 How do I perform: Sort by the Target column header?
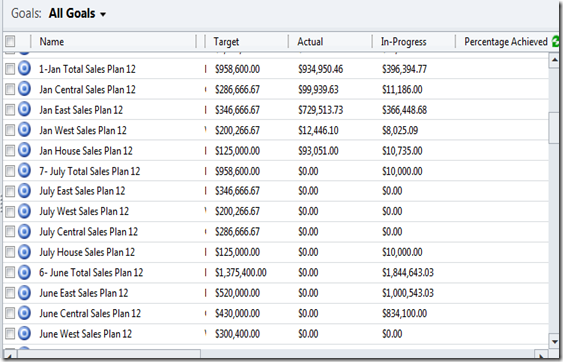click(x=226, y=42)
